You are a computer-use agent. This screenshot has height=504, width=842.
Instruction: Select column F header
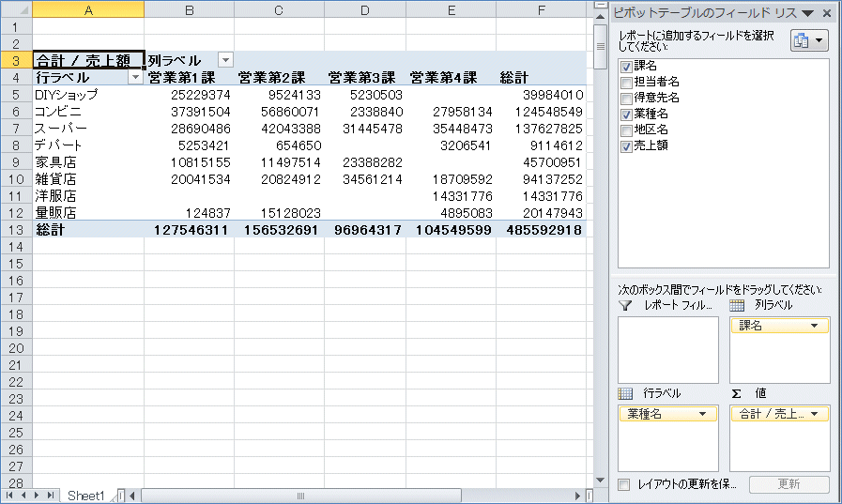(x=542, y=9)
